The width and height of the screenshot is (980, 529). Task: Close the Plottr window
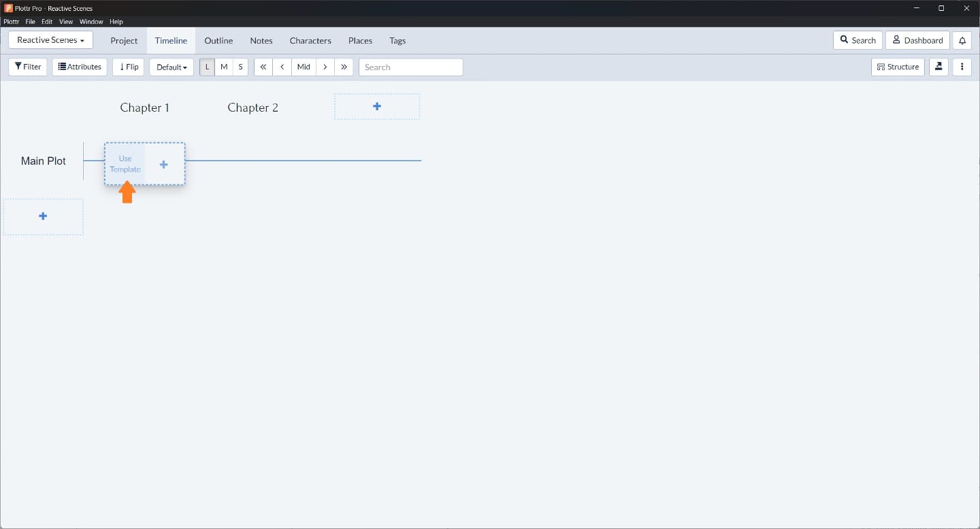(966, 8)
